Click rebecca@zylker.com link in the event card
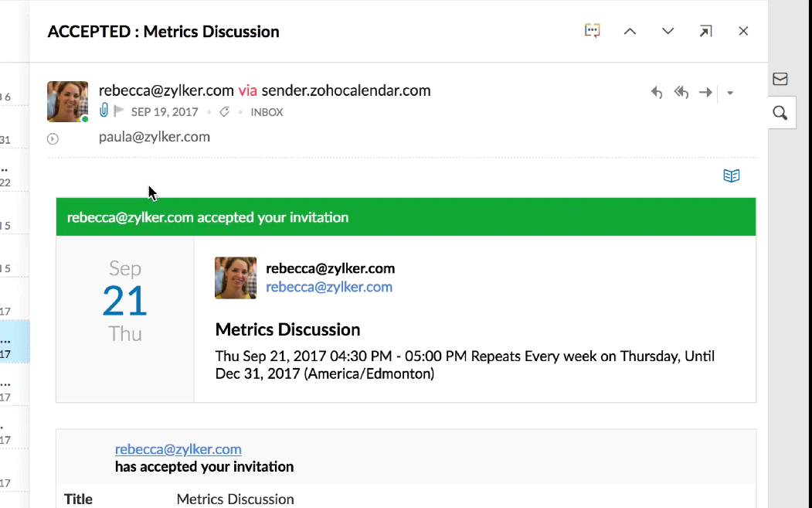 [x=329, y=287]
